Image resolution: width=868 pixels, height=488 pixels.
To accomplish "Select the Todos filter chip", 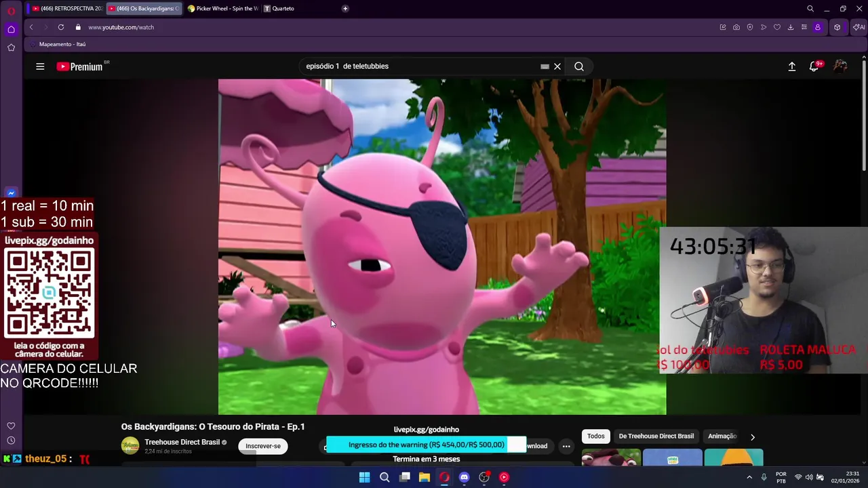I will click(x=596, y=436).
